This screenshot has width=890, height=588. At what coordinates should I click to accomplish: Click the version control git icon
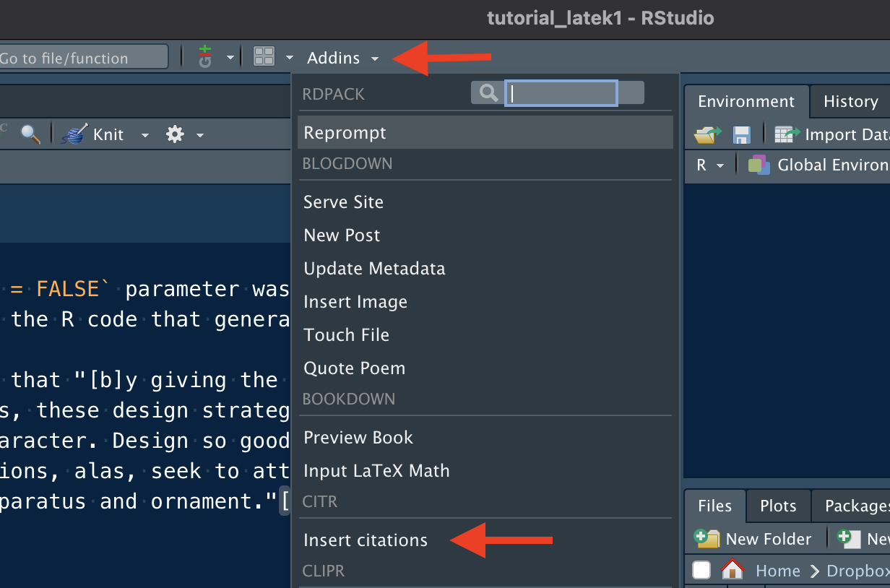(206, 57)
